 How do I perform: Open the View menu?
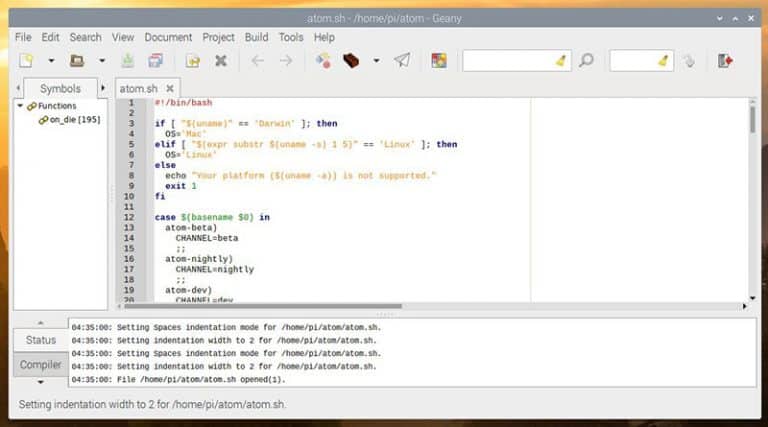click(x=122, y=37)
